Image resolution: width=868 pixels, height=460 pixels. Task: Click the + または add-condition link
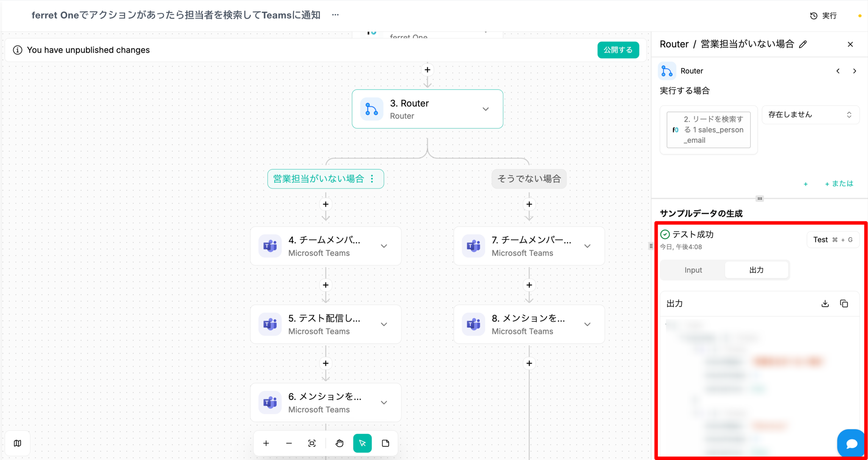click(839, 184)
